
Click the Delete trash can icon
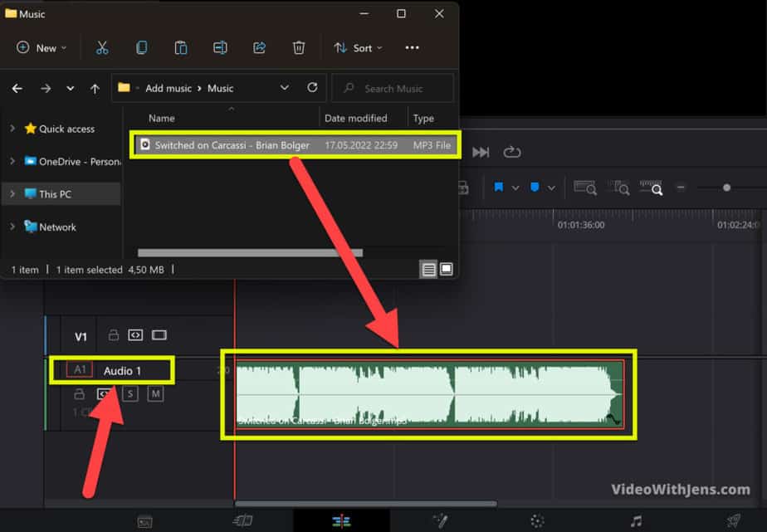pos(299,48)
